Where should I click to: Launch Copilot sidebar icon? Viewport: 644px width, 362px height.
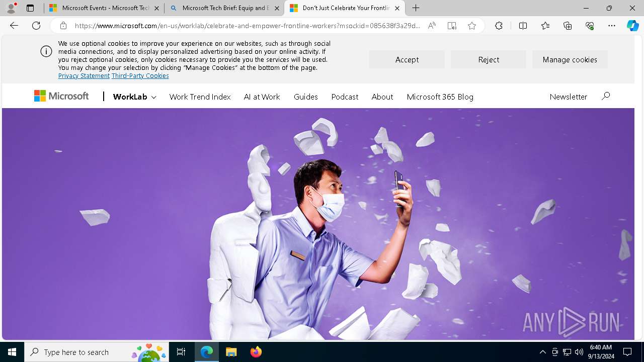(x=633, y=26)
